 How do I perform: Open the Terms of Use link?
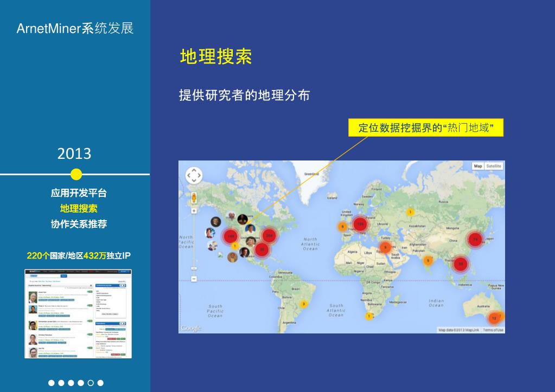coord(493,330)
